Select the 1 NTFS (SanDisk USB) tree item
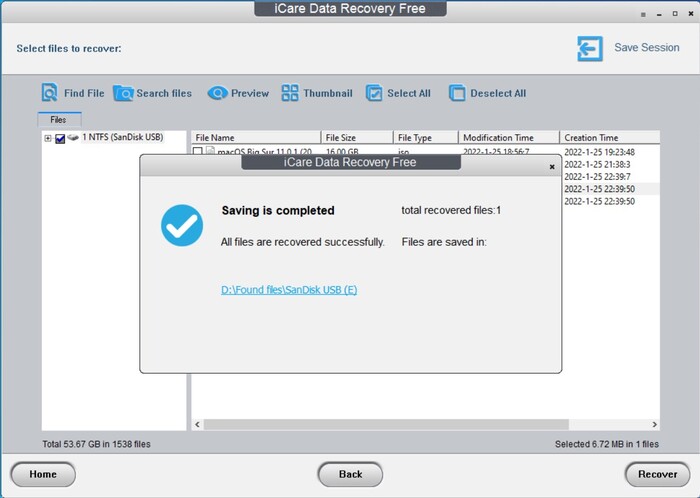 coord(122,137)
